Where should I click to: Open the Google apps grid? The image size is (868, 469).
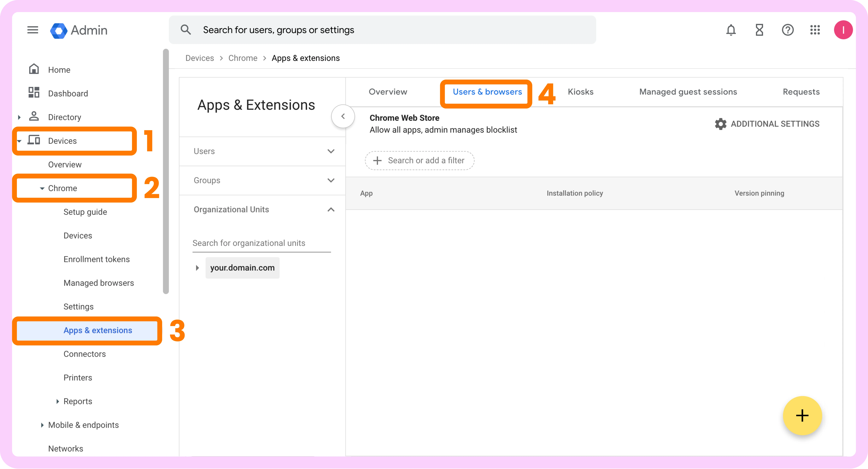815,30
